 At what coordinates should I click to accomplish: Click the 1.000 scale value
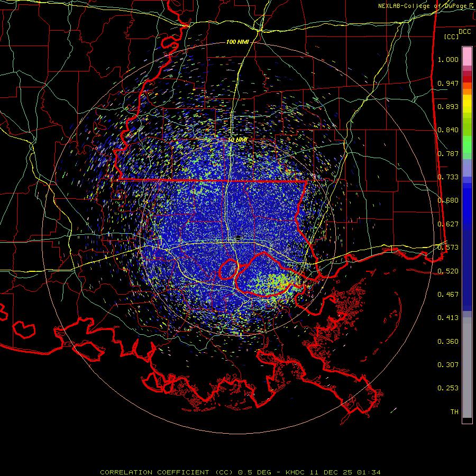tap(448, 59)
